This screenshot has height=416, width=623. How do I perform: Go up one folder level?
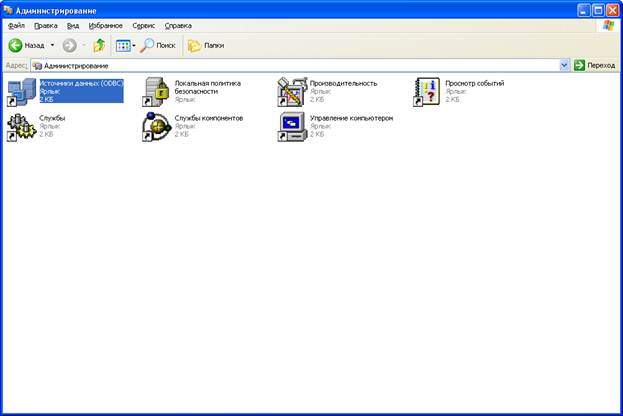coord(99,46)
